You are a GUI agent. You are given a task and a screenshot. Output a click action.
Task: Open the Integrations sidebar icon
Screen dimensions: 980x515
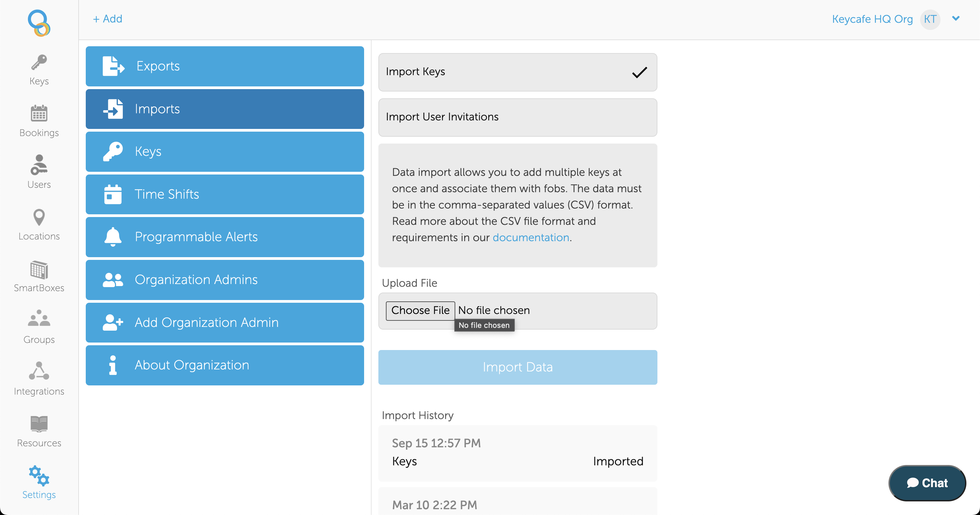point(39,370)
